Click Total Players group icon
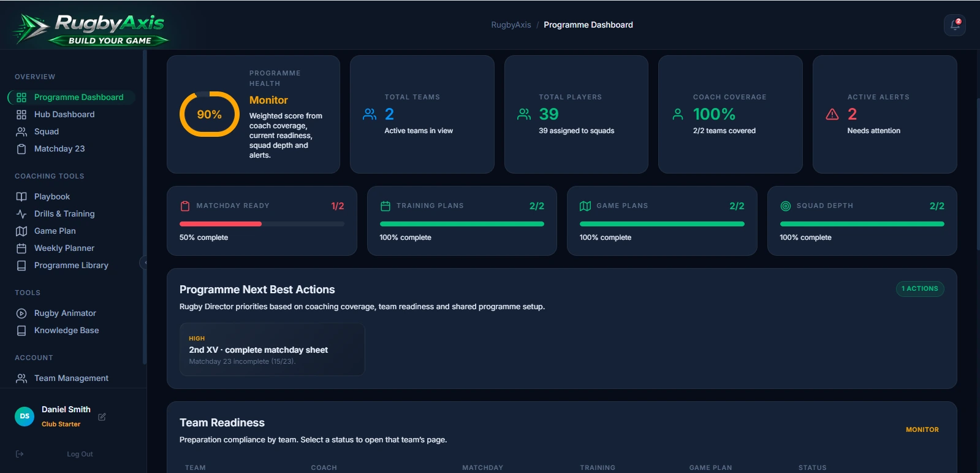980x473 pixels. [524, 114]
